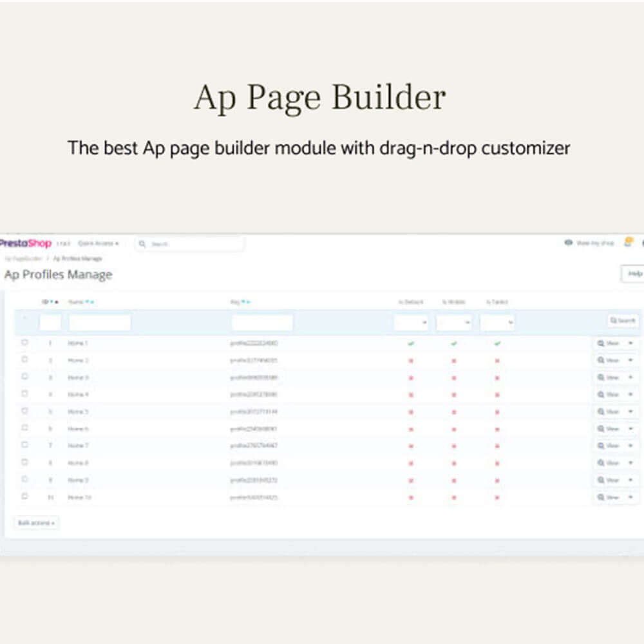The image size is (644, 644).
Task: Click Home 5's red Is Default cross
Action: click(411, 412)
